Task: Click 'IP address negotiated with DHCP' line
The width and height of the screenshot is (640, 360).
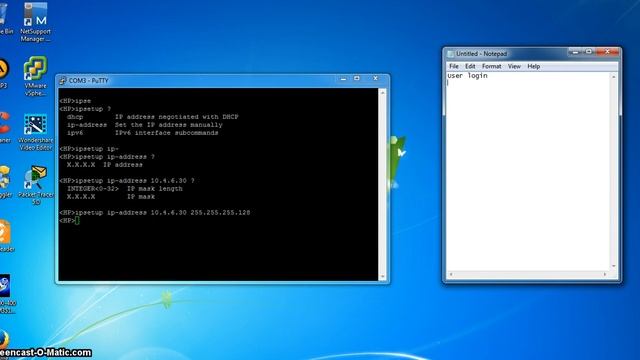Action: [176, 117]
